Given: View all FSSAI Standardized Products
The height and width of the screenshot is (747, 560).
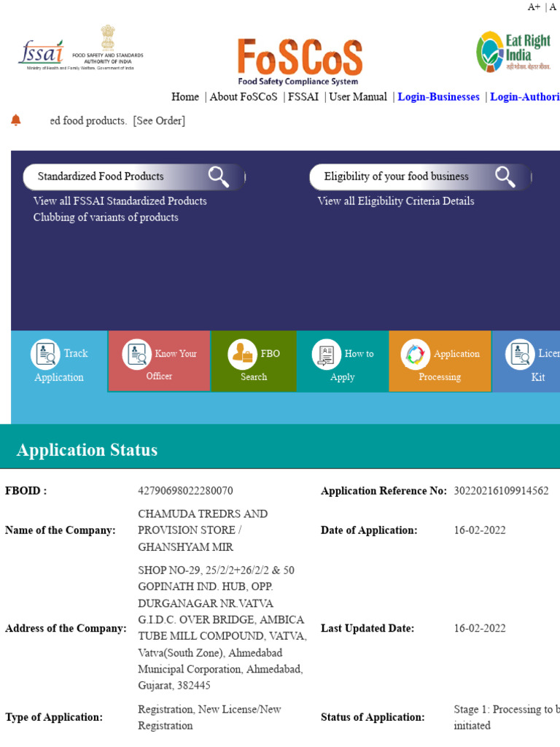Looking at the screenshot, I should click(x=120, y=201).
